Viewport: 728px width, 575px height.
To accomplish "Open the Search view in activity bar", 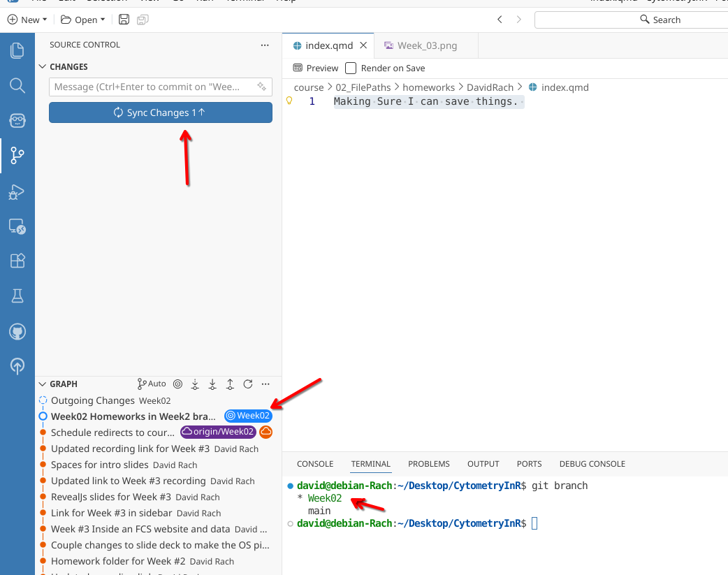I will tap(17, 85).
